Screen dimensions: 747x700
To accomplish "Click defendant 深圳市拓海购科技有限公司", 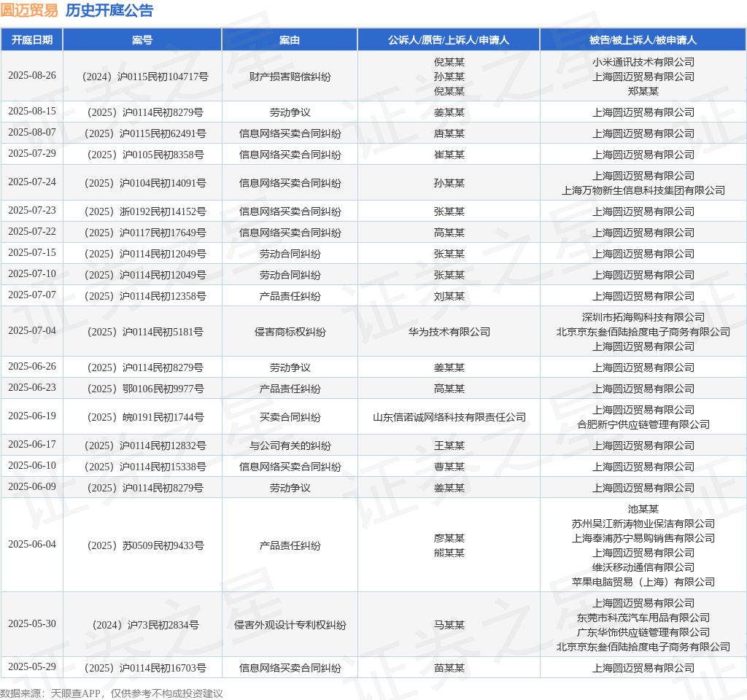I will [643, 317].
